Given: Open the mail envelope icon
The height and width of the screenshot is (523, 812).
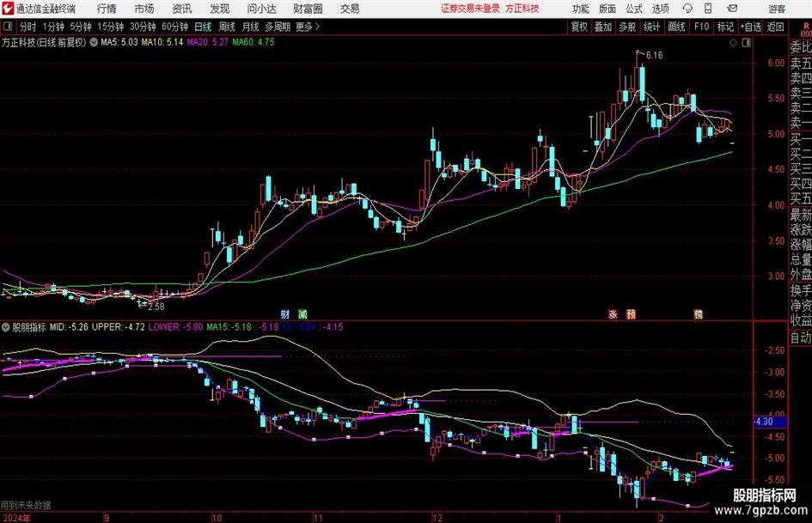Looking at the screenshot, I should tap(732, 9).
